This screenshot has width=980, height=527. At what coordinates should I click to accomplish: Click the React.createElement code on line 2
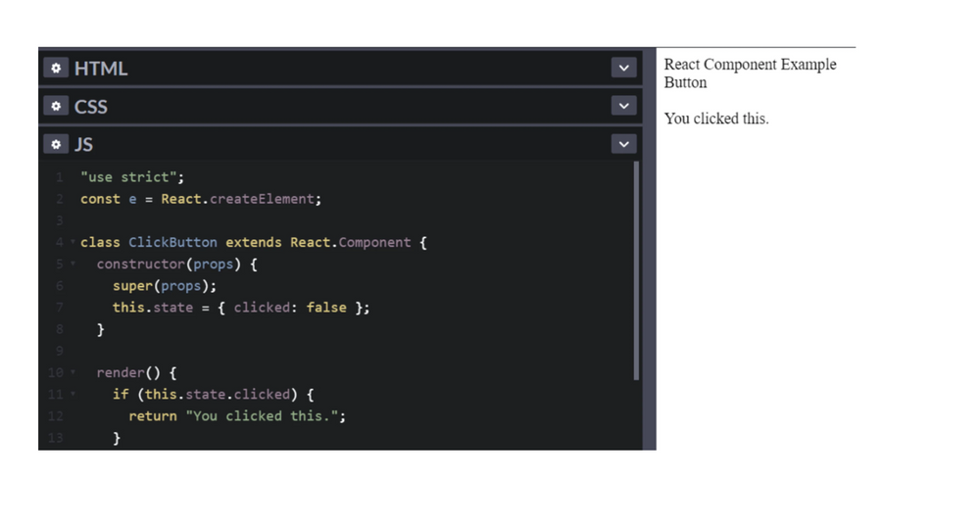[241, 199]
